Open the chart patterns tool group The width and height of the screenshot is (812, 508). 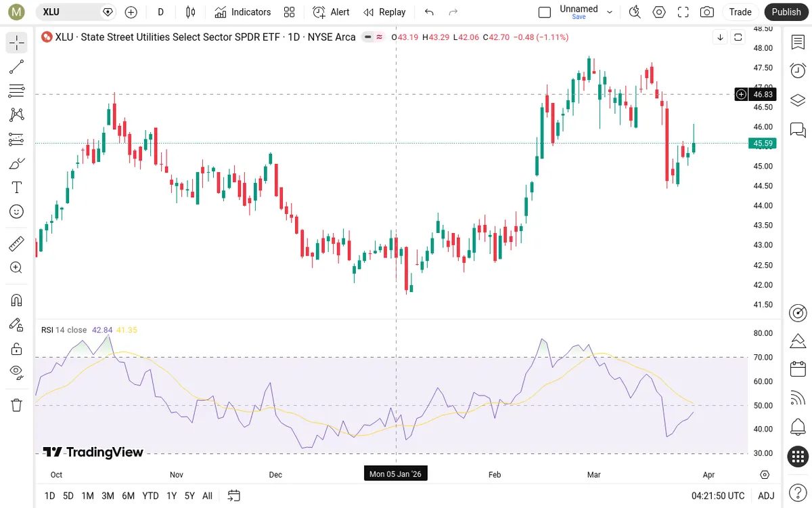click(16, 115)
